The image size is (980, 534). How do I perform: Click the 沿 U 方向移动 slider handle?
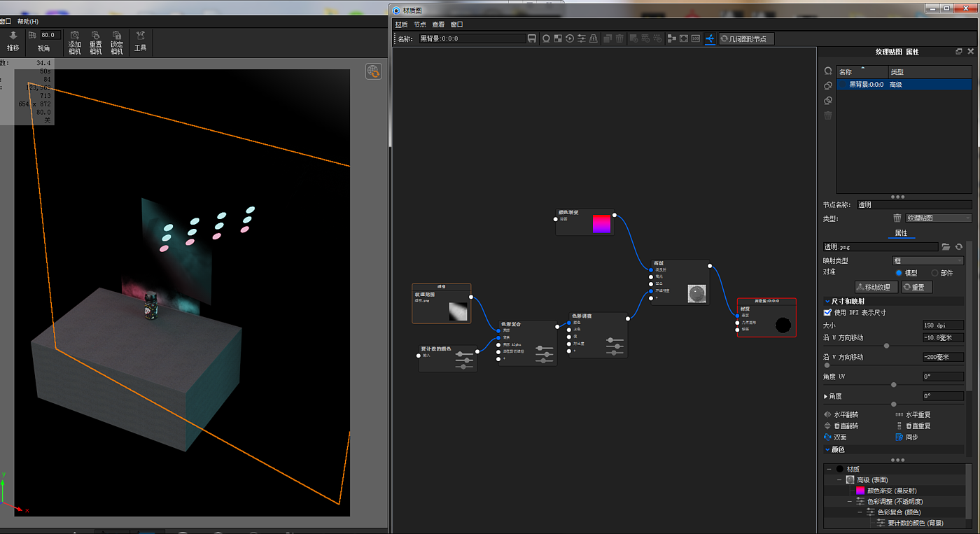coord(887,346)
